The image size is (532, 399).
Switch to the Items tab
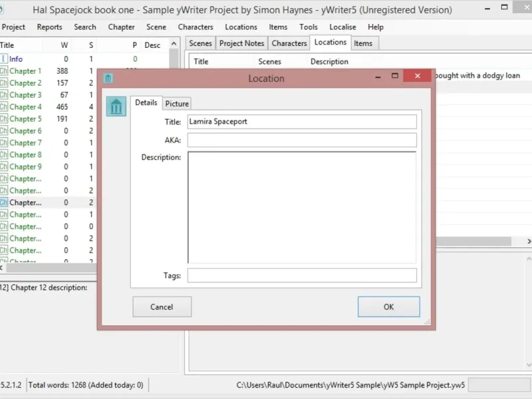pyautogui.click(x=363, y=43)
